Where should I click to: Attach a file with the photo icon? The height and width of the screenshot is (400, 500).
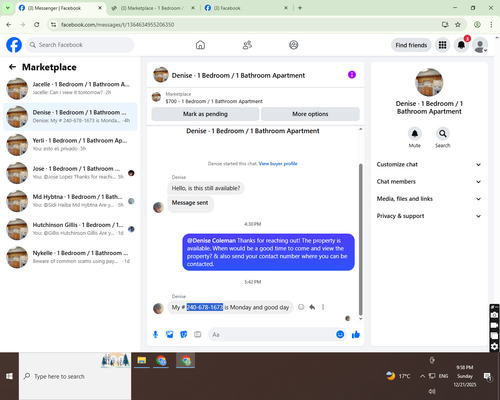(x=170, y=334)
